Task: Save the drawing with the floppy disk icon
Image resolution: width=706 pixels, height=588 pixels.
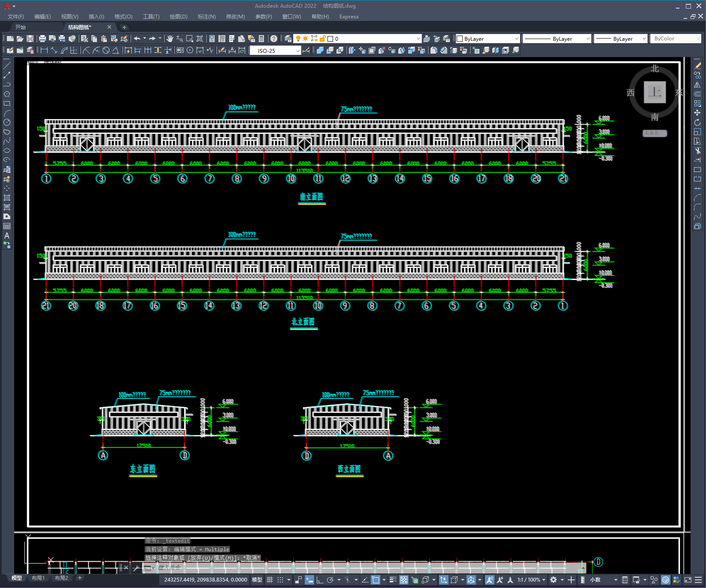Action: click(x=30, y=39)
